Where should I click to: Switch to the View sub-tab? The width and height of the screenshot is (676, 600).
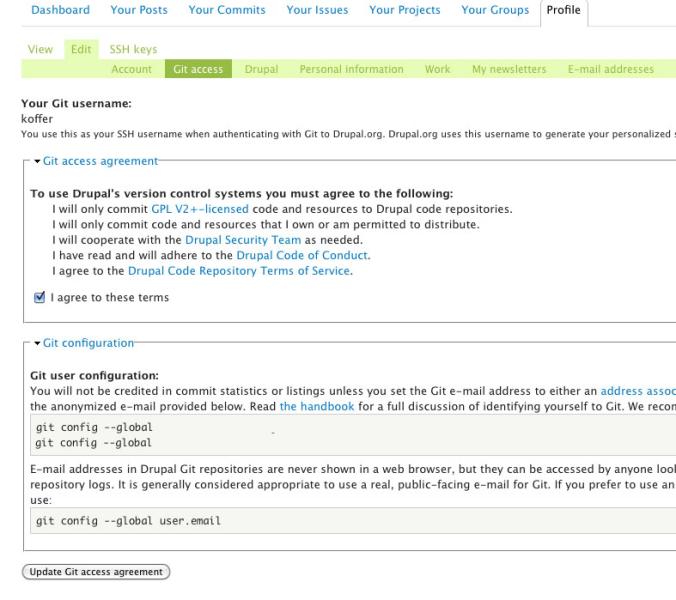point(40,49)
